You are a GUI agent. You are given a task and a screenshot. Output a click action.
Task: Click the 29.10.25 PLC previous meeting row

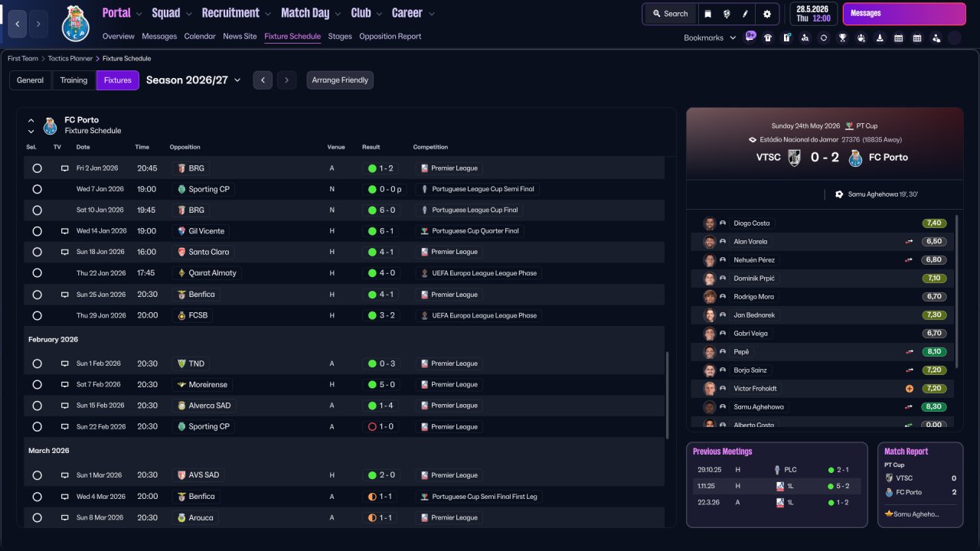click(x=776, y=470)
